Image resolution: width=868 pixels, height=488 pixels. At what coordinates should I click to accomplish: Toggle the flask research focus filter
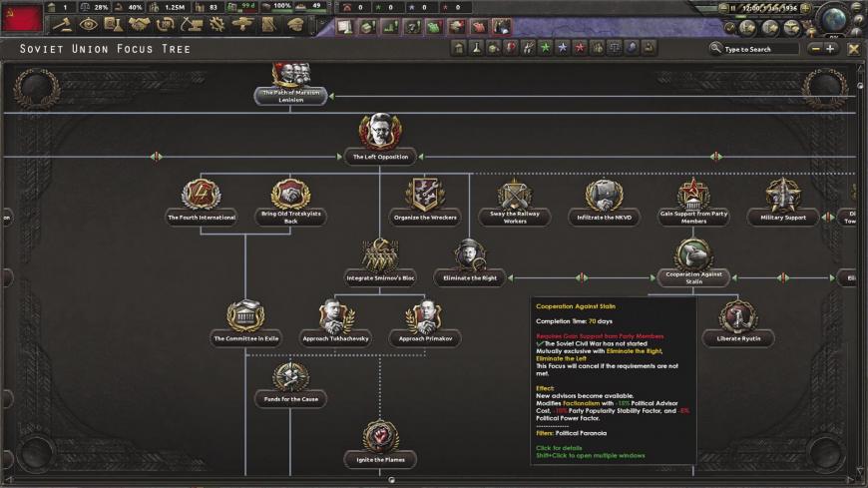[476, 48]
